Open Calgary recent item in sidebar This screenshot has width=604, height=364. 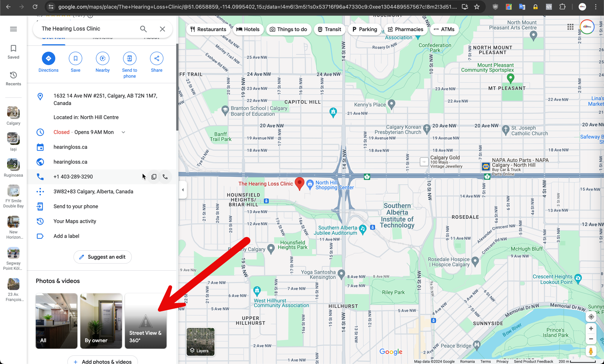[13, 116]
